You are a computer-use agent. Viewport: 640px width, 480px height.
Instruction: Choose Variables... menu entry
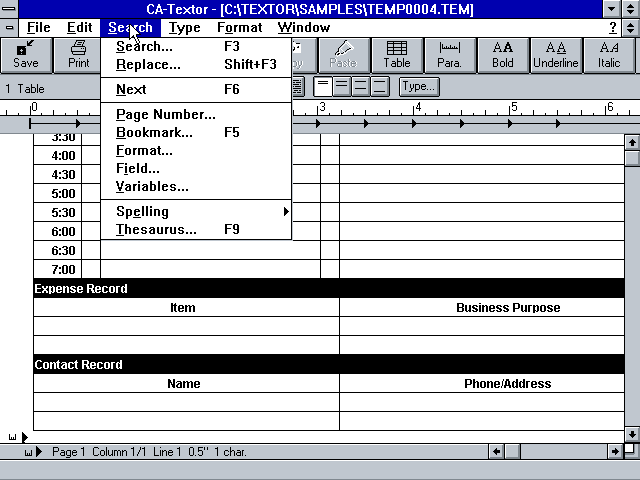coord(196,187)
